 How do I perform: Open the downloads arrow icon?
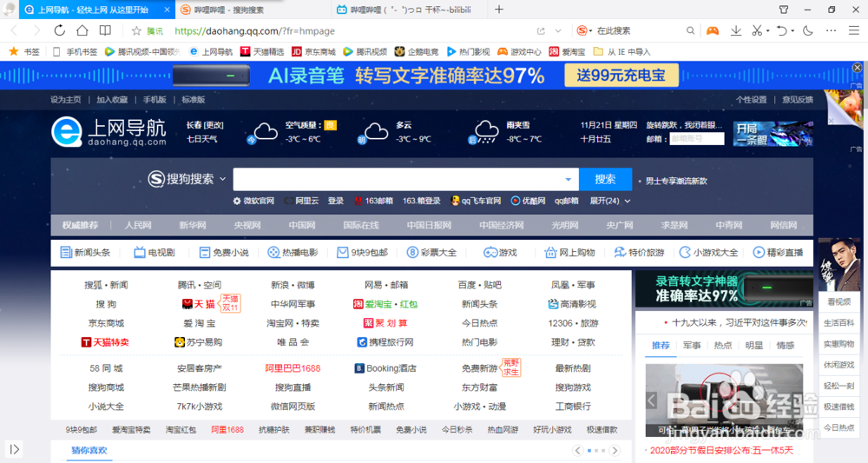coord(736,31)
